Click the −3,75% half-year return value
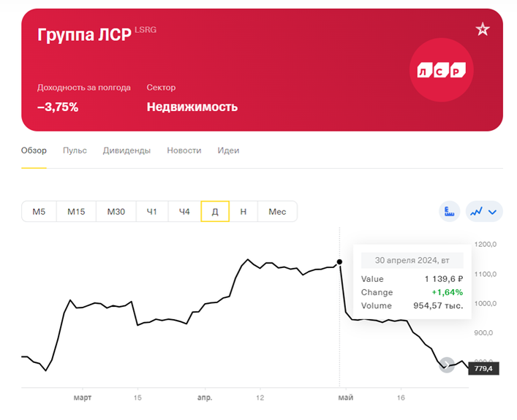517x420 pixels. tap(58, 107)
